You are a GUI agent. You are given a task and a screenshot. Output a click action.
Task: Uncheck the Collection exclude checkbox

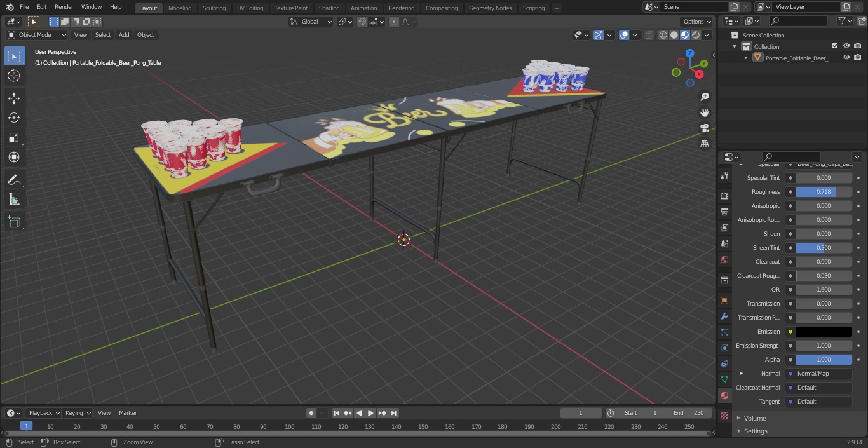(x=835, y=46)
